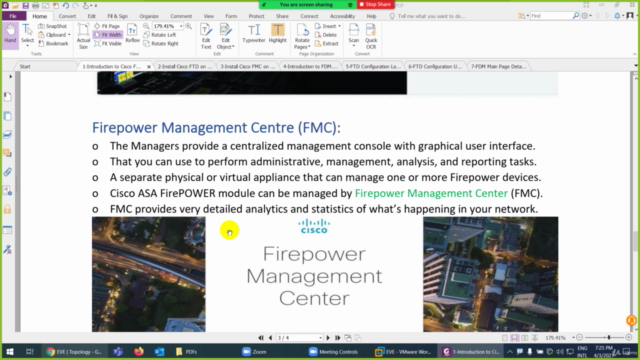Click the Undo arrow
Viewport: 640px width, 360px height.
66,5
